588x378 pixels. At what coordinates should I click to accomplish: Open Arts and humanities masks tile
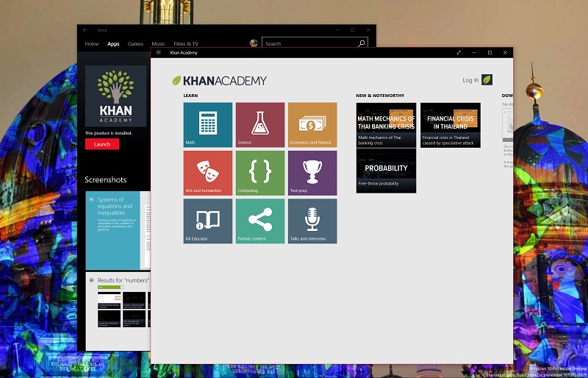point(208,173)
